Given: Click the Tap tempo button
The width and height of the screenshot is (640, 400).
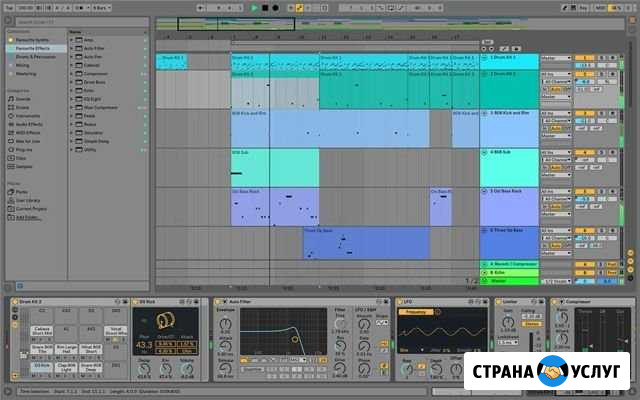Looking at the screenshot, I should coord(9,8).
